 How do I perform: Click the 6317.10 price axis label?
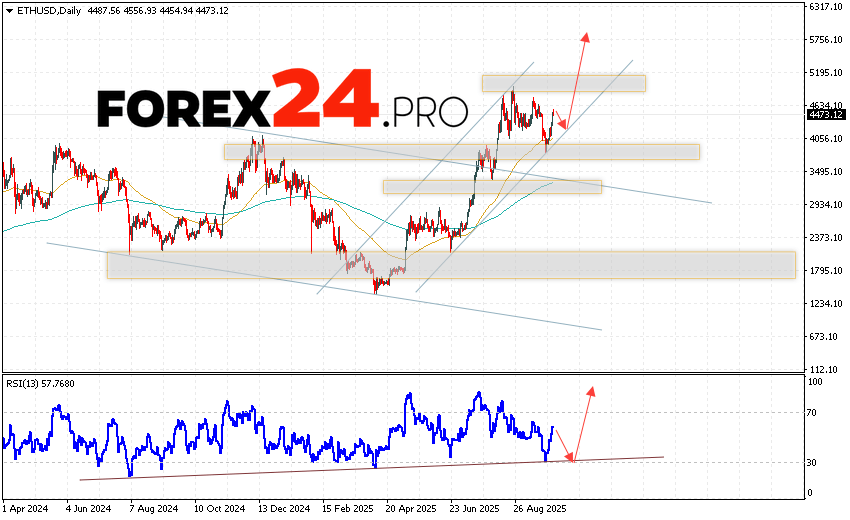click(x=826, y=6)
